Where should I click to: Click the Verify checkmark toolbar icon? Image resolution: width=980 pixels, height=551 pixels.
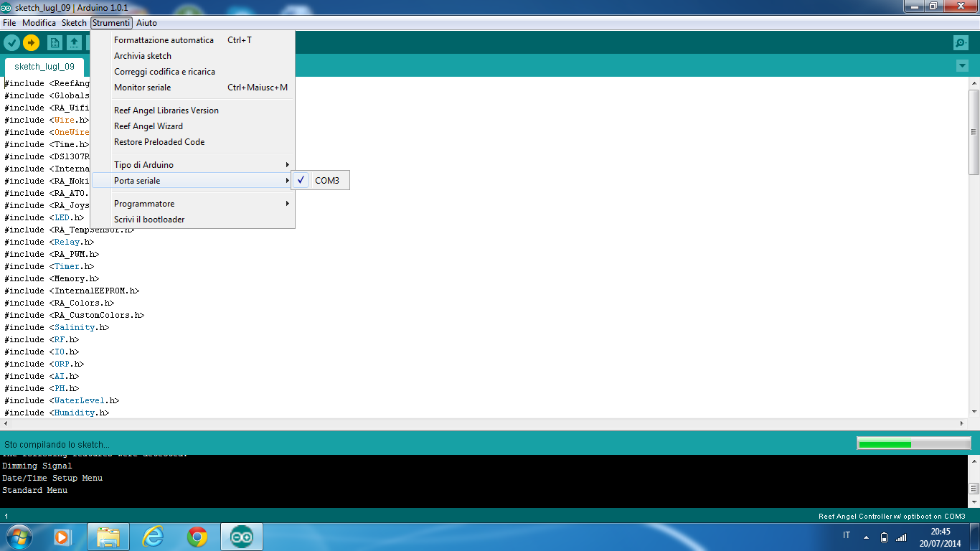(11, 43)
